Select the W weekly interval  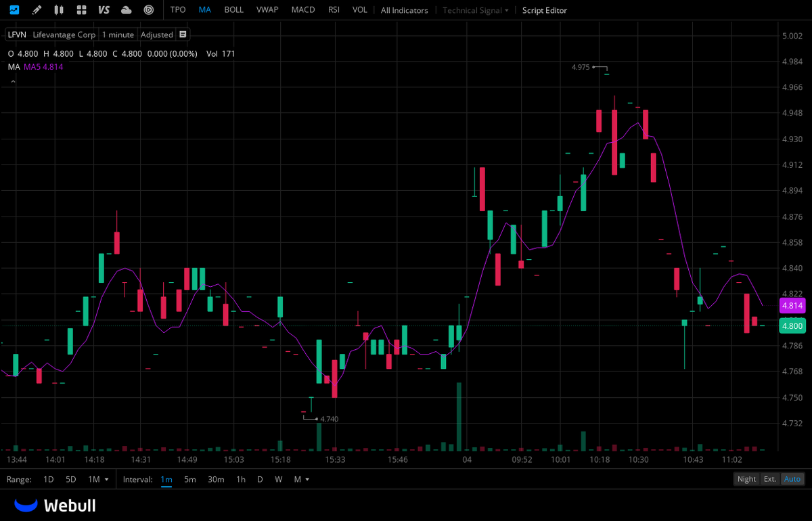[x=279, y=479]
